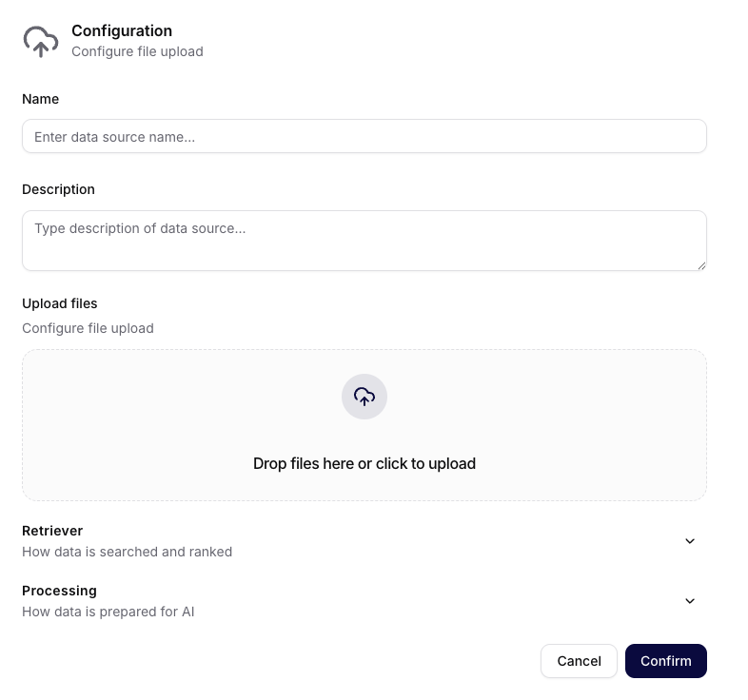Screen dimensions: 748x700
Task: Open the Processing settings heading
Action: click(59, 591)
